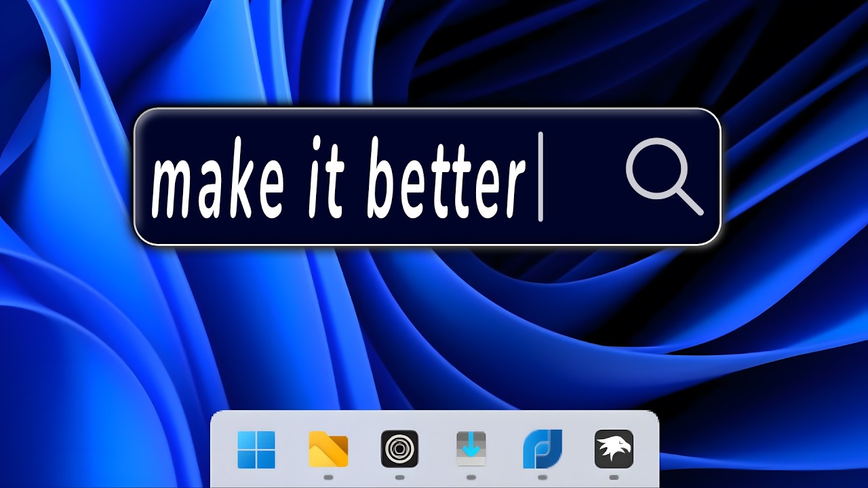Image resolution: width=868 pixels, height=488 pixels.
Task: Open the yellow File Explorer folder icon
Action: click(x=328, y=449)
